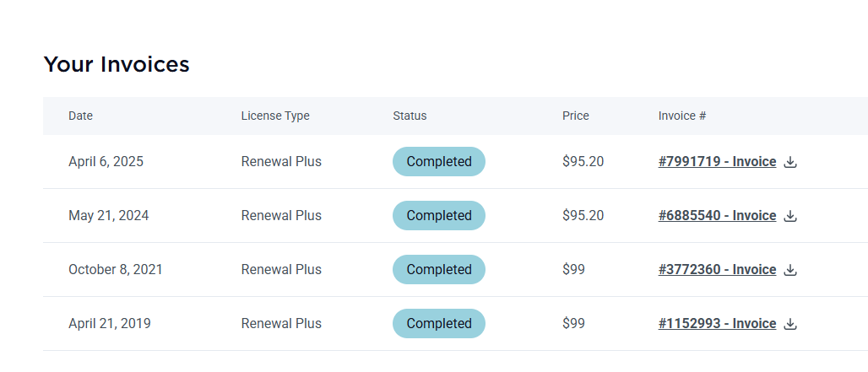Click the Completed badge for April 21, 2019
Image resolution: width=868 pixels, height=372 pixels.
[x=439, y=323]
